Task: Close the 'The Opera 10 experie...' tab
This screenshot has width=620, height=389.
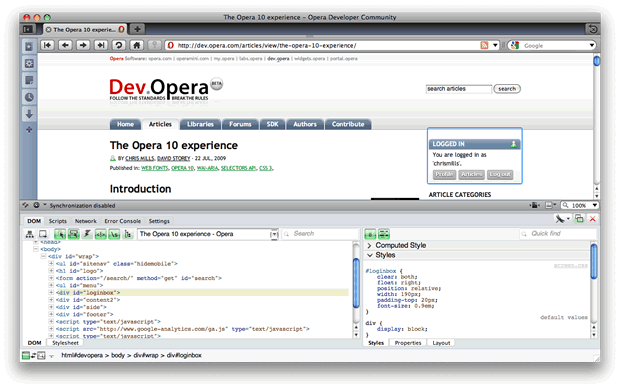Action: [48, 30]
